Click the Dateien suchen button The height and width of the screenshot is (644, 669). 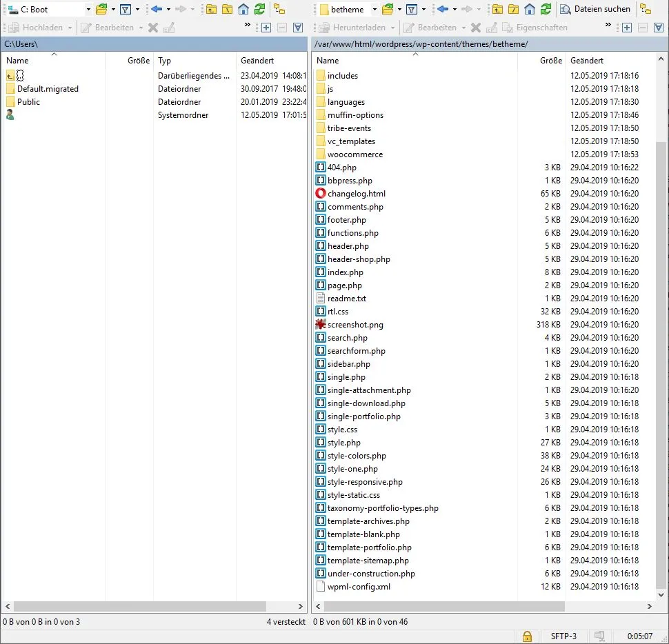coord(595,9)
